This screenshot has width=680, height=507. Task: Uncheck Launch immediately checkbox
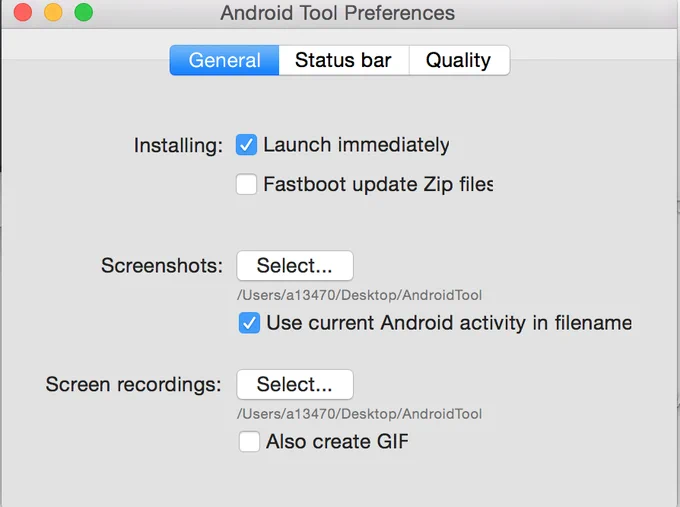246,145
